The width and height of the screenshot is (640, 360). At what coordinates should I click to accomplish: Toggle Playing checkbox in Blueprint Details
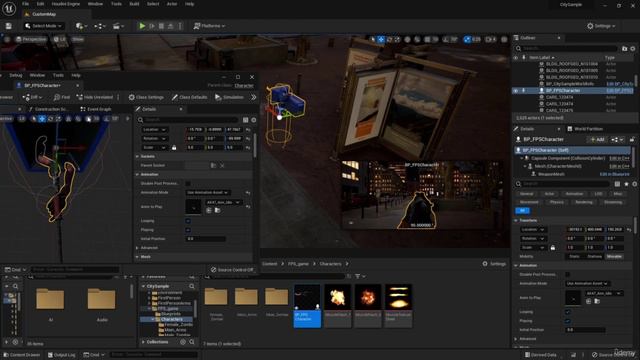pyautogui.click(x=188, y=230)
